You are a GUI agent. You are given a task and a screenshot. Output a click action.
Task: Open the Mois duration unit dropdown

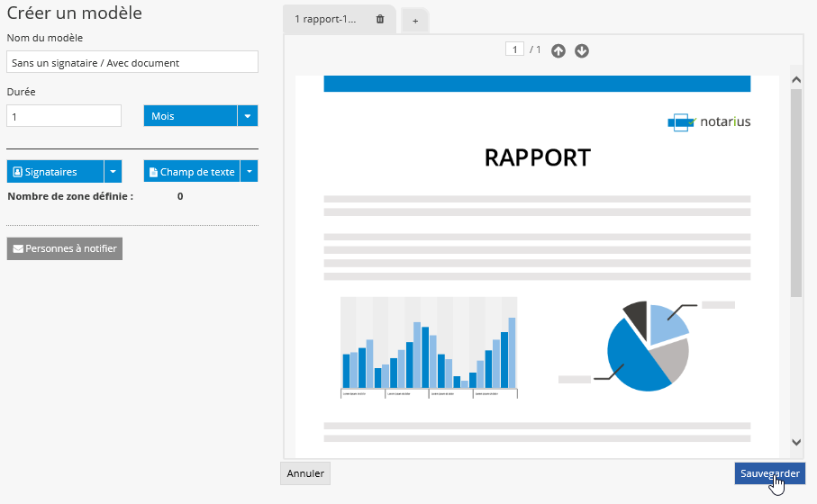pyautogui.click(x=248, y=116)
